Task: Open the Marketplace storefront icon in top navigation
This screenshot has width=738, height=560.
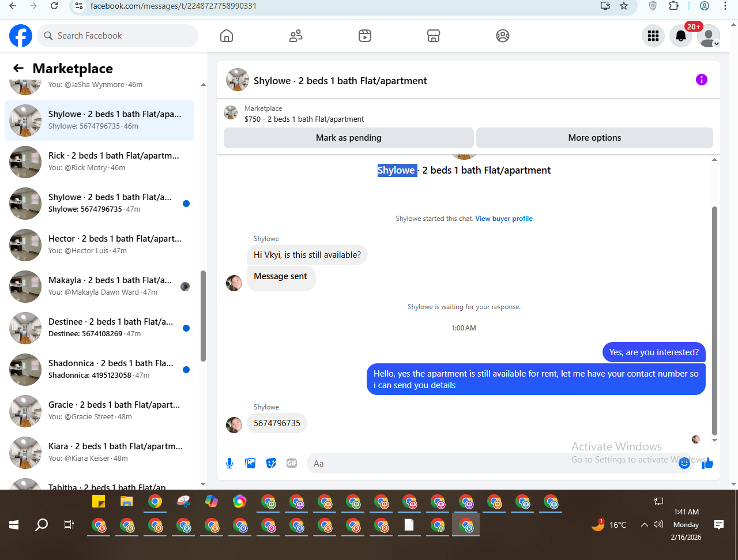Action: [x=434, y=36]
